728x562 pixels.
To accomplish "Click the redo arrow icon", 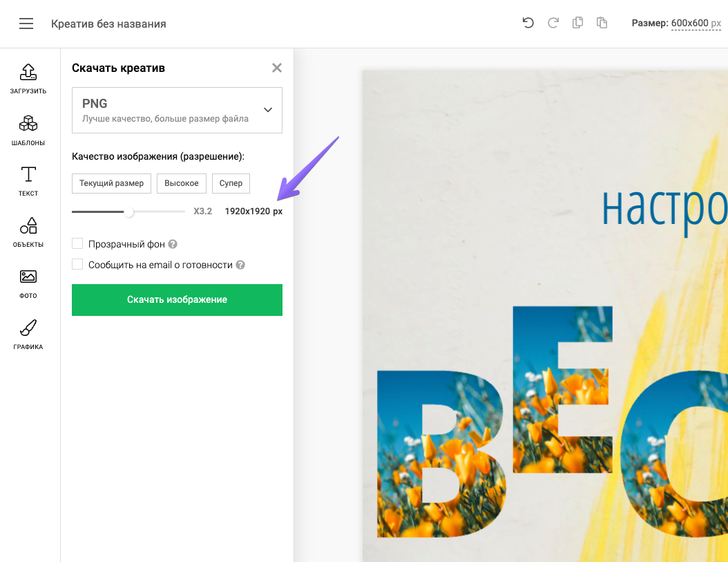I will click(x=553, y=24).
